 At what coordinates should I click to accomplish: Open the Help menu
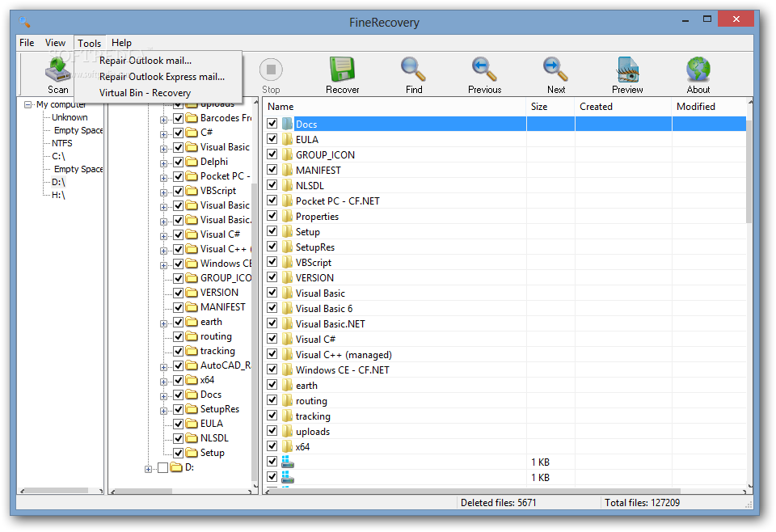(121, 43)
